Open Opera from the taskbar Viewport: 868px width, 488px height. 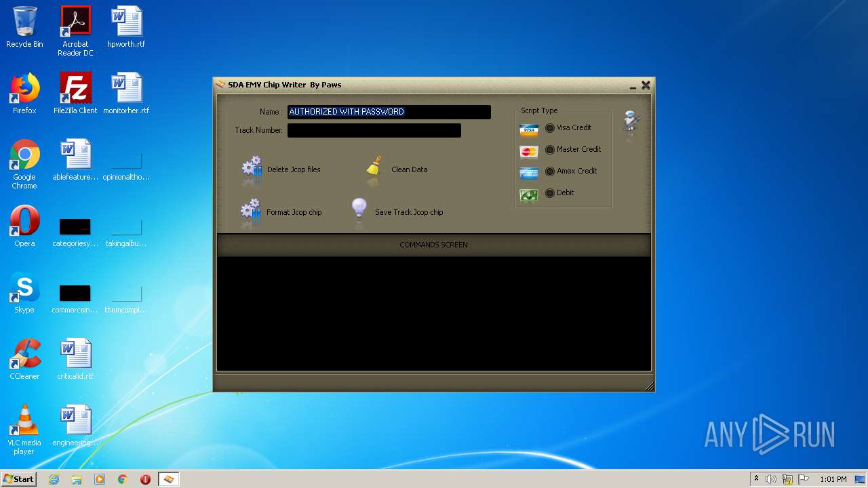(145, 479)
